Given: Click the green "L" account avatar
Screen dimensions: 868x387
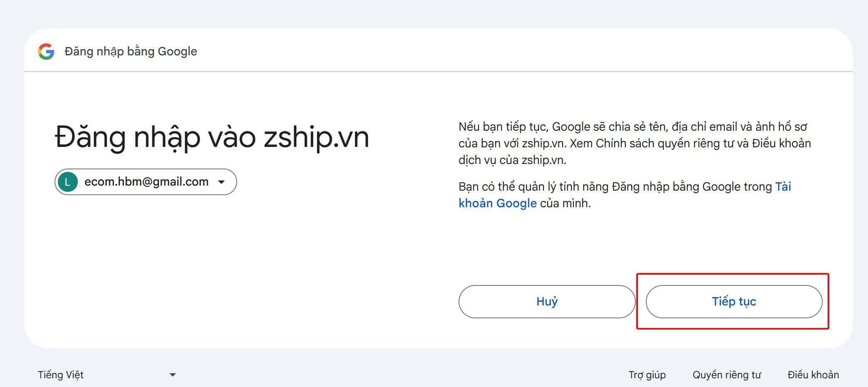Looking at the screenshot, I should [67, 182].
